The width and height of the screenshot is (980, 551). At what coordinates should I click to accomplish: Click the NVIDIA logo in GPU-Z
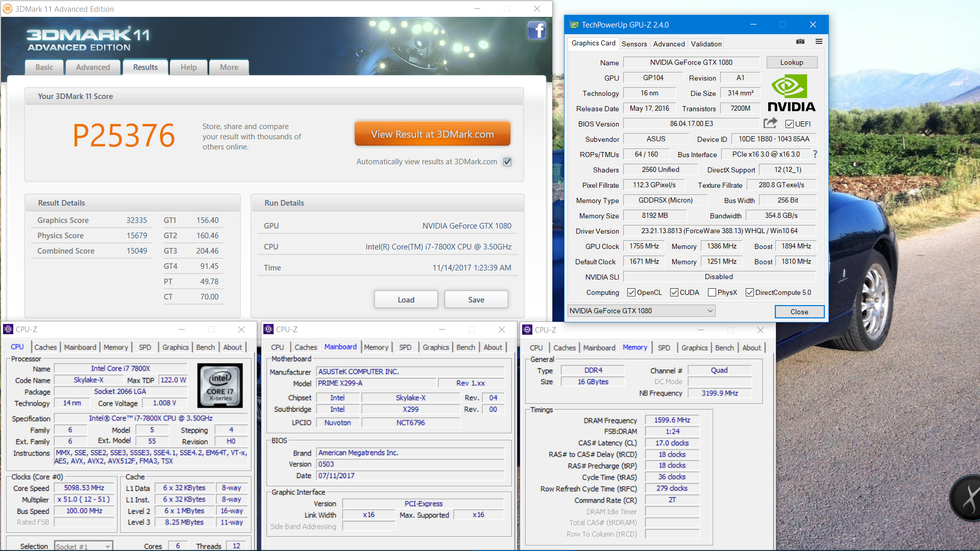pyautogui.click(x=791, y=93)
